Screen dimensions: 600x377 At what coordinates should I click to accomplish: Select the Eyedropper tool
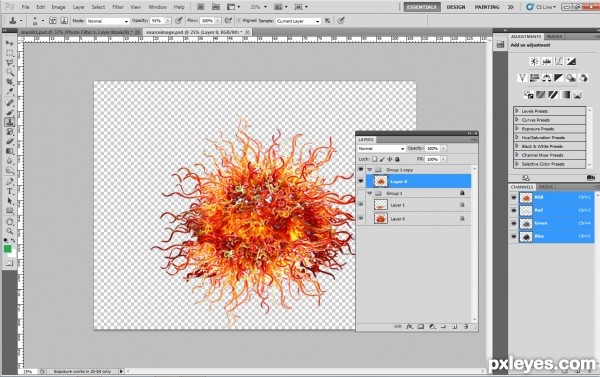click(10, 92)
